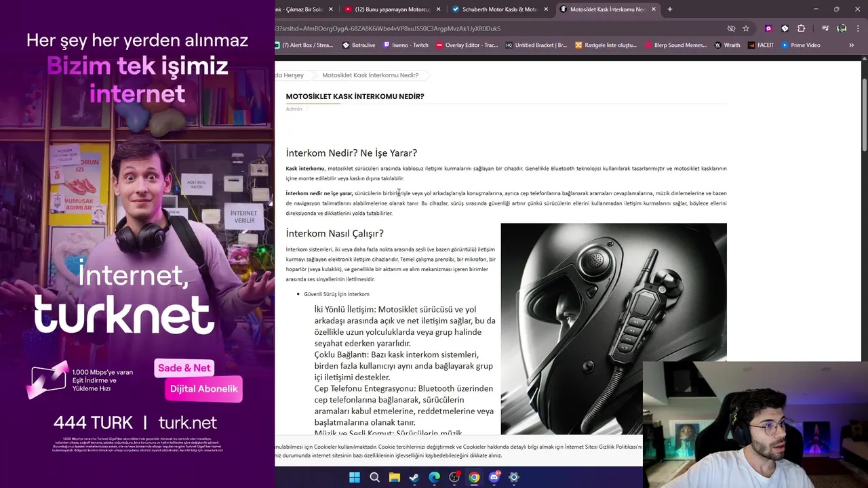This screenshot has height=488, width=868.
Task: Click turk.net text in the ad
Action: (187, 423)
